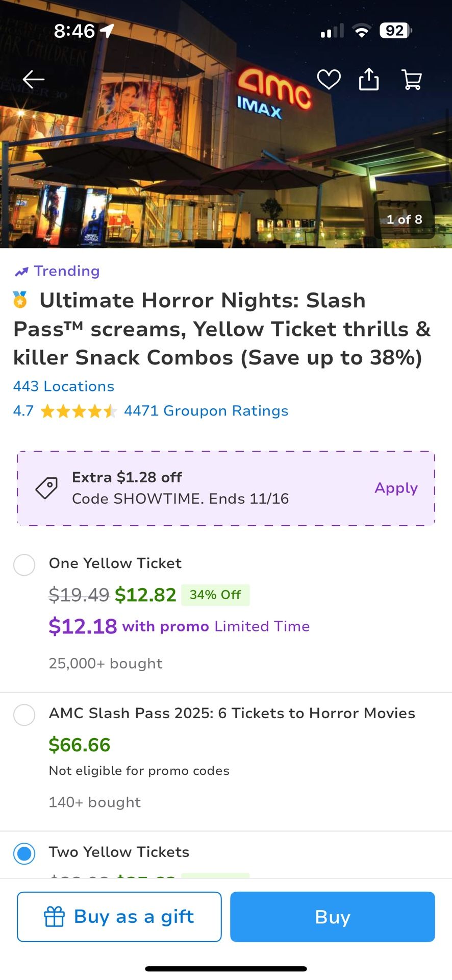
Task: Tap the share icon
Action: [369, 80]
